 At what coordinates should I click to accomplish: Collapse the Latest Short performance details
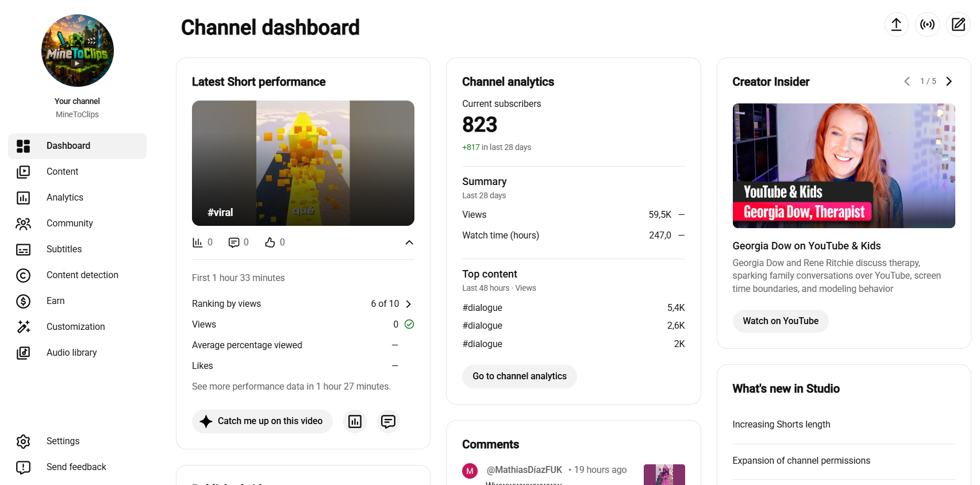coord(409,242)
